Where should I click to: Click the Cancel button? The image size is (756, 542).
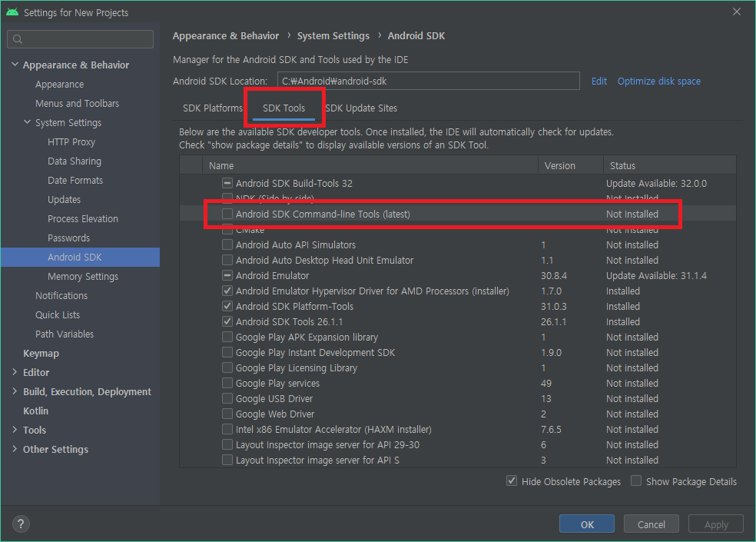[x=651, y=524]
